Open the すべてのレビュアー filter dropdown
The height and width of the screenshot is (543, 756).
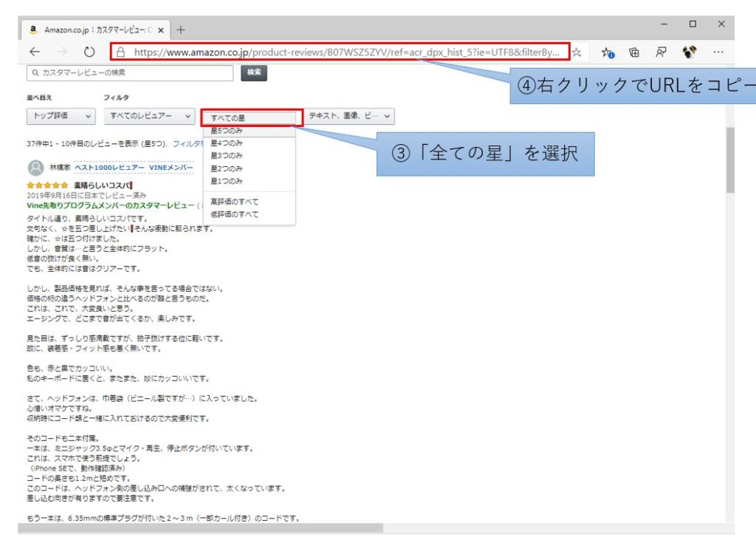[x=149, y=116]
